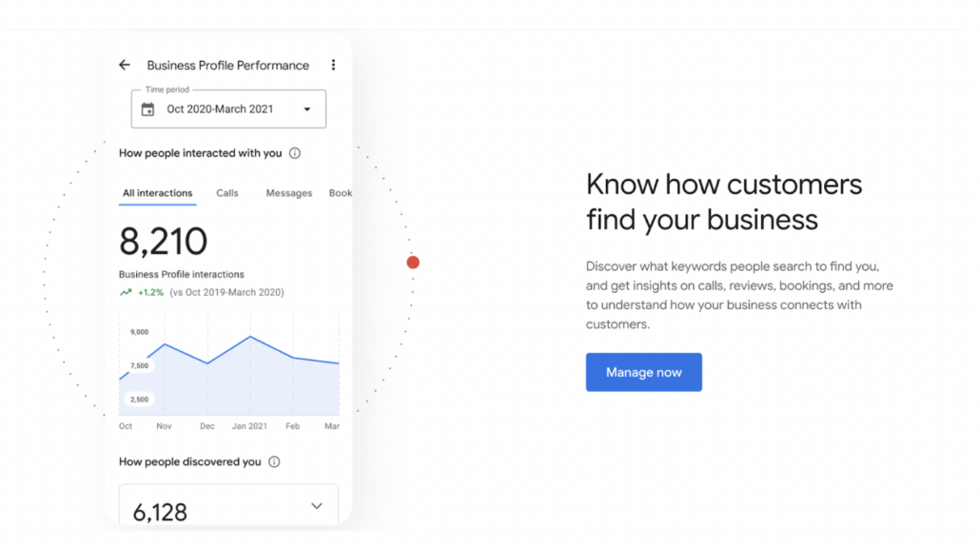Expand the 6,128 card using its chevron
The height and width of the screenshot is (548, 980).
click(317, 506)
